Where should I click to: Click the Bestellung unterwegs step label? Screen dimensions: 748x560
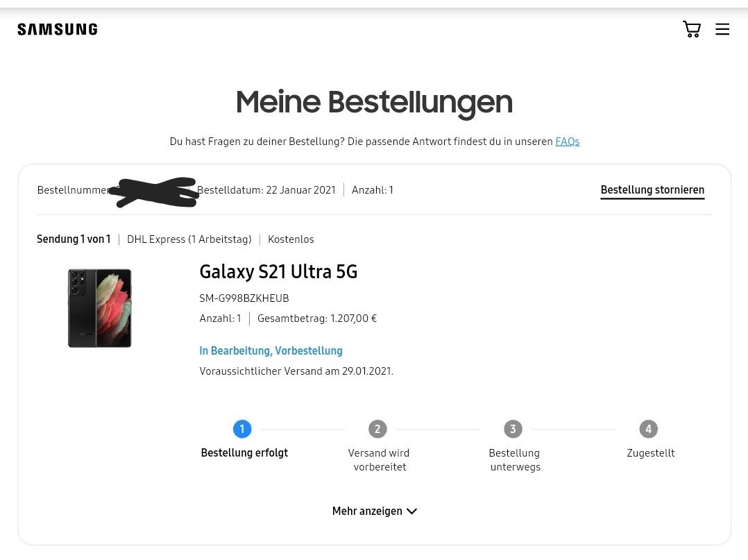(515, 460)
